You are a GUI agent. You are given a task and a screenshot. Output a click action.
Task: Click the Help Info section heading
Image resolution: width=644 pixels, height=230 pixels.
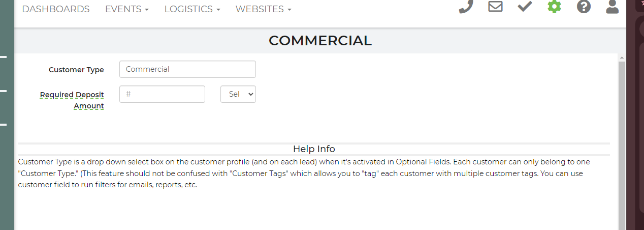314,149
